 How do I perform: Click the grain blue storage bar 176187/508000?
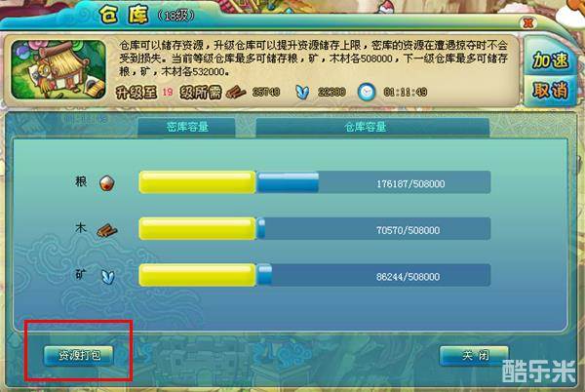(373, 182)
